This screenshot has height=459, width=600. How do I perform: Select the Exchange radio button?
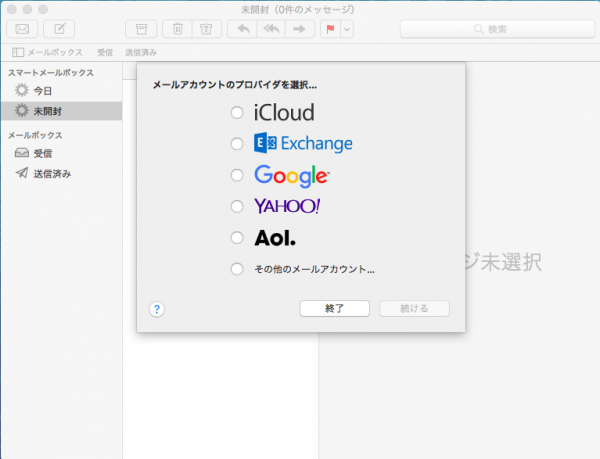click(x=237, y=144)
